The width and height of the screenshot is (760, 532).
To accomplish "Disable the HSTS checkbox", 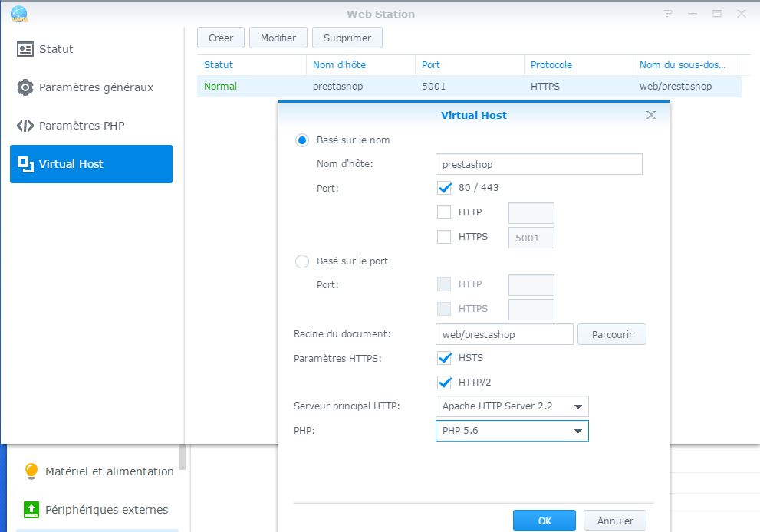I will click(444, 358).
